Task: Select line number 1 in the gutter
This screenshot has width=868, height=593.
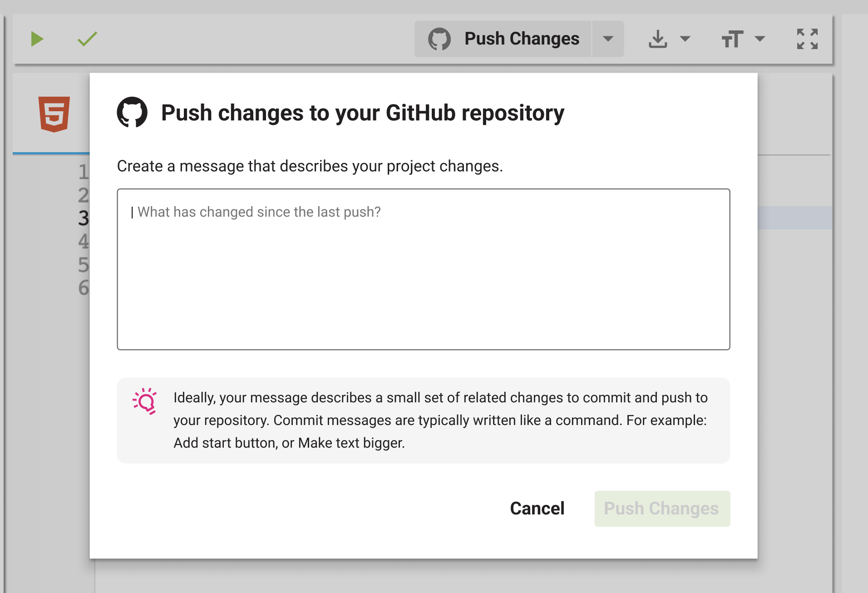Action: click(x=84, y=172)
